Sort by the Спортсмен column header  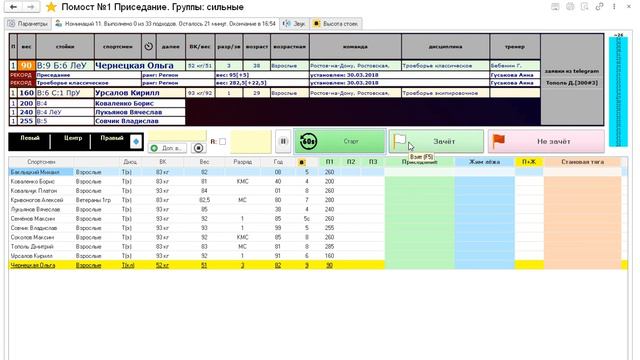[x=41, y=162]
